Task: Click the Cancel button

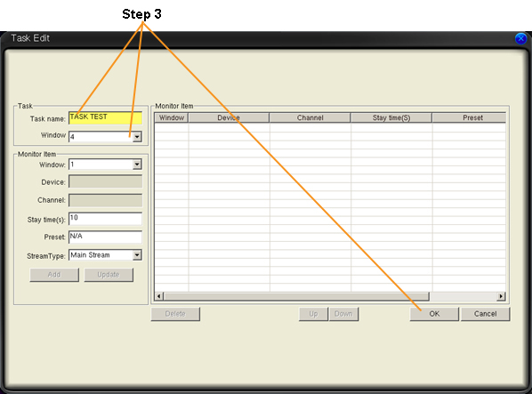Action: pos(485,314)
